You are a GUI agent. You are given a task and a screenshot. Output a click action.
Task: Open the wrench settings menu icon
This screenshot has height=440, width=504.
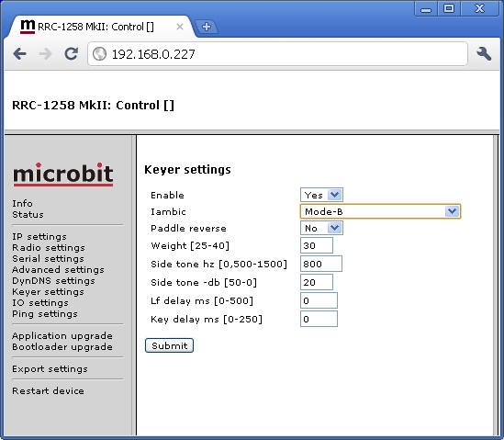484,53
